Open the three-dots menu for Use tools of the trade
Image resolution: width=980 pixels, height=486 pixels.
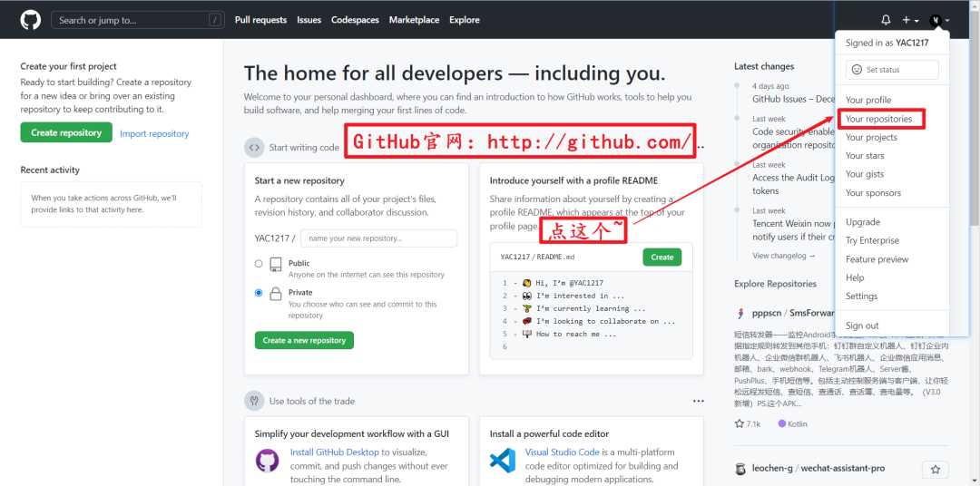[x=698, y=401]
